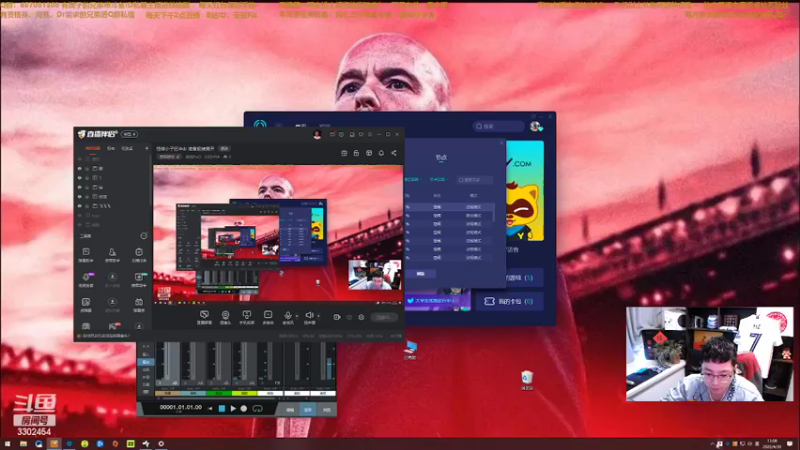
Task: Toggle eye visibility for the layer named 1
Action: pyautogui.click(x=80, y=178)
